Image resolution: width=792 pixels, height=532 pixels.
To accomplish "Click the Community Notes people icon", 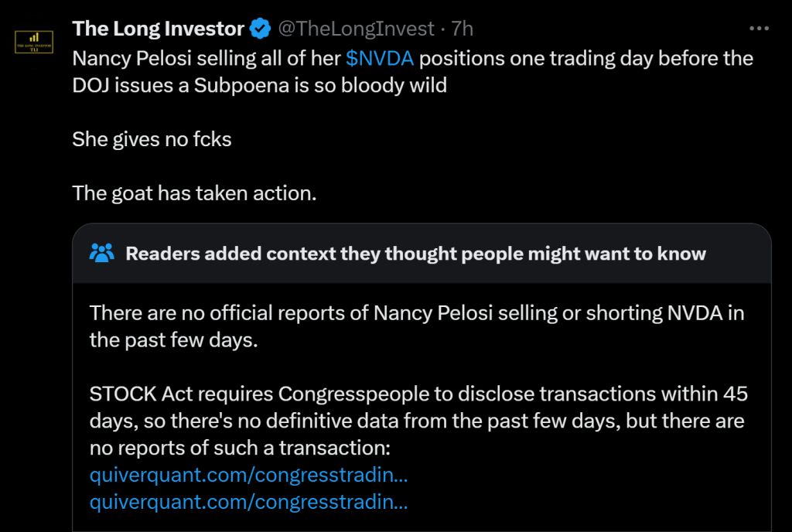I will (102, 253).
